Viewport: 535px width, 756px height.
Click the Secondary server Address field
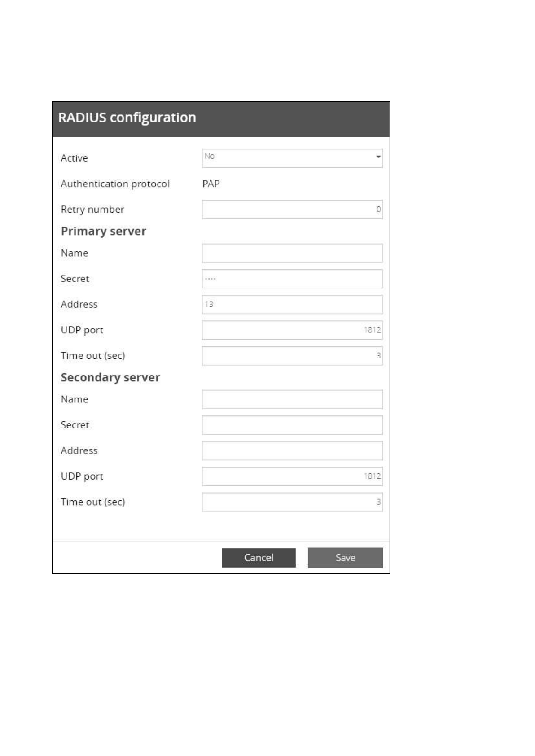292,450
